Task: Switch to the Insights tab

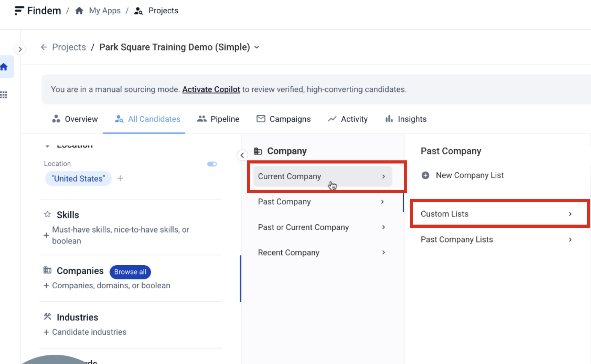Action: pyautogui.click(x=406, y=119)
